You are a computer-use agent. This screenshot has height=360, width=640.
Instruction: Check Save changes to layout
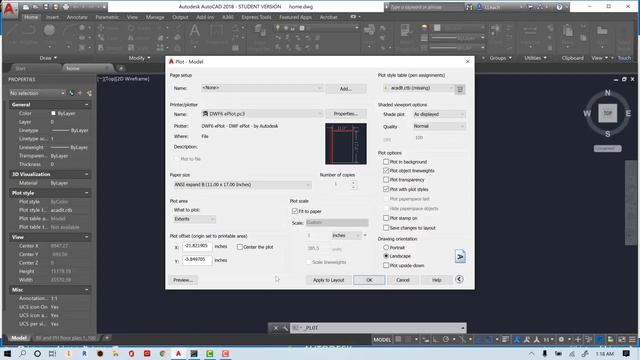(386, 228)
